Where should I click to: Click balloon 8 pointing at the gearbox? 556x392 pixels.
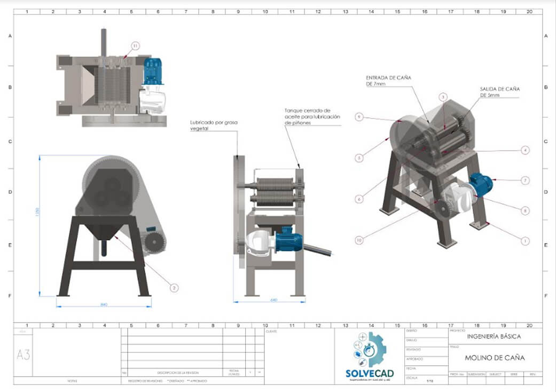tap(525, 210)
